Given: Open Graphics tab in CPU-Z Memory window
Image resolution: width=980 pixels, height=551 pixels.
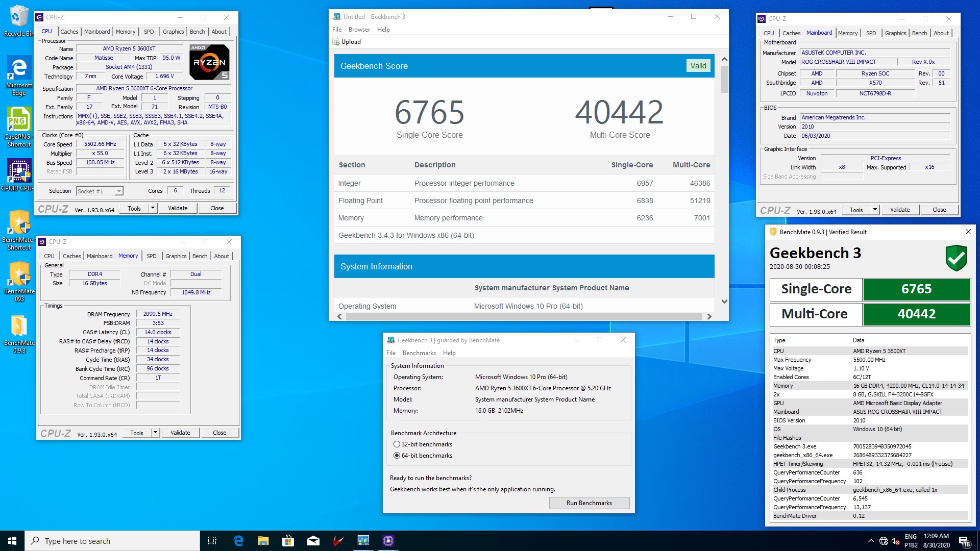Looking at the screenshot, I should point(176,256).
